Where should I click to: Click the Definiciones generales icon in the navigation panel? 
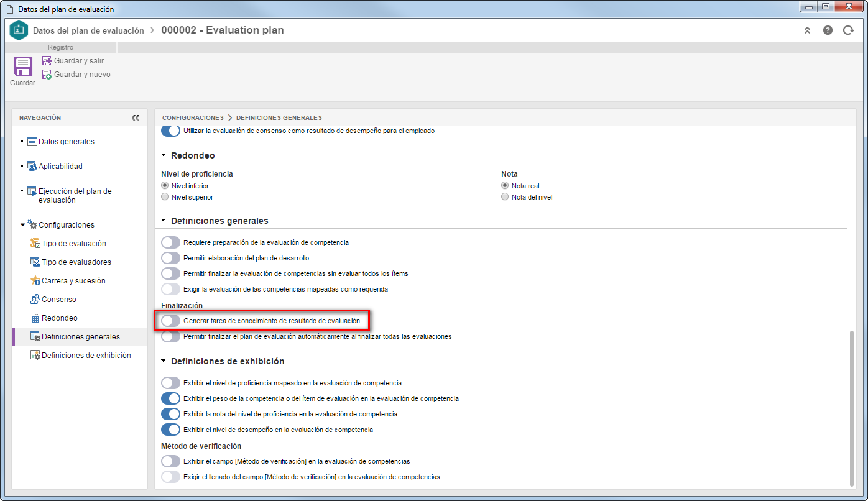pyautogui.click(x=35, y=337)
